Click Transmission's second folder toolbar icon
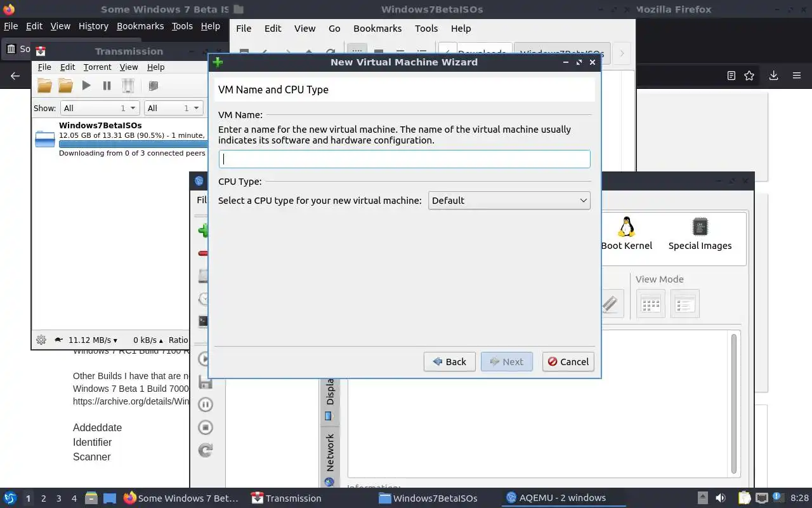812x508 pixels. click(65, 85)
